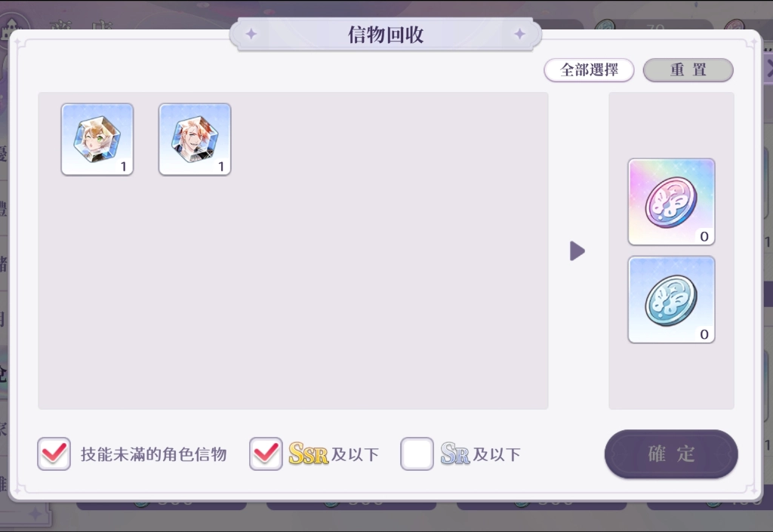Select the orange-haired character token

[x=195, y=140]
